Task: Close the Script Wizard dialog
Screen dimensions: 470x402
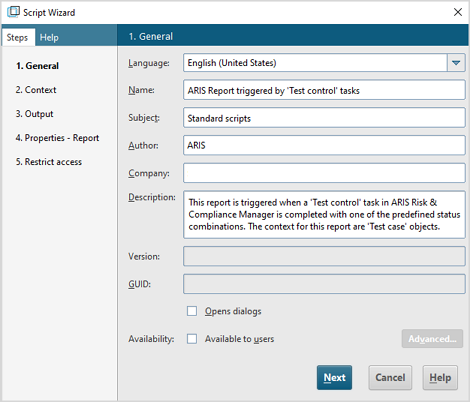Action: (x=458, y=12)
